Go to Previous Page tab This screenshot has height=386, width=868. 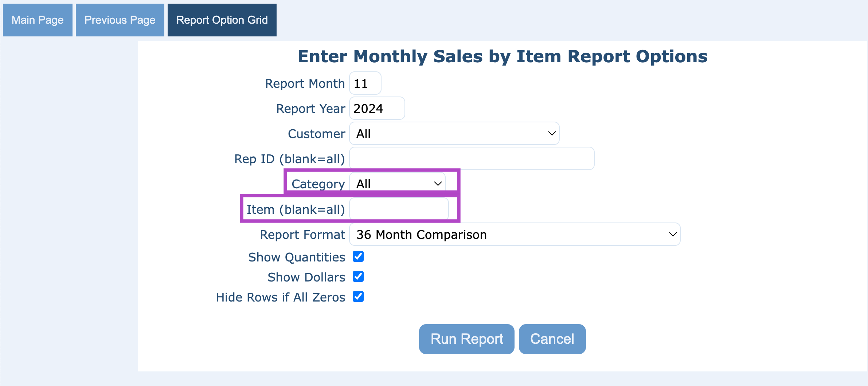click(x=120, y=20)
